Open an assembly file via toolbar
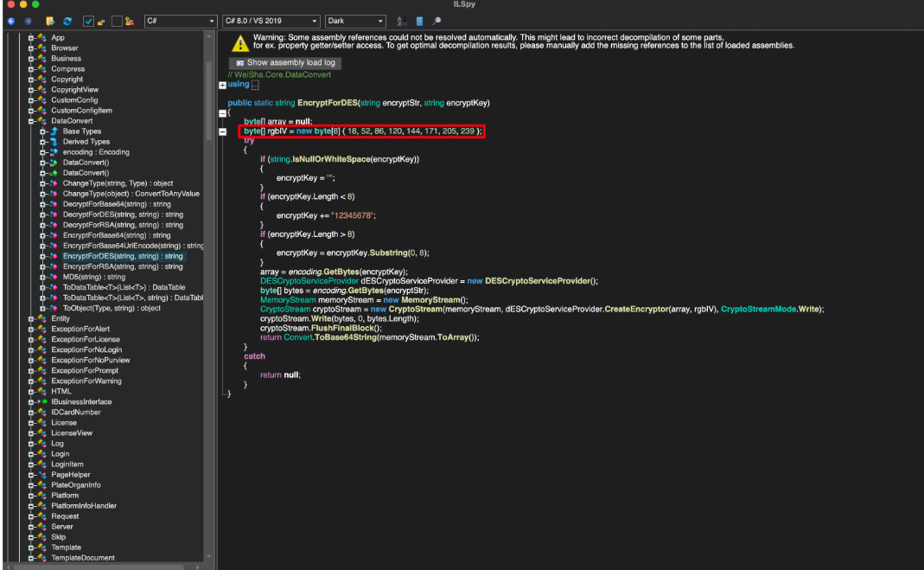 click(x=50, y=21)
